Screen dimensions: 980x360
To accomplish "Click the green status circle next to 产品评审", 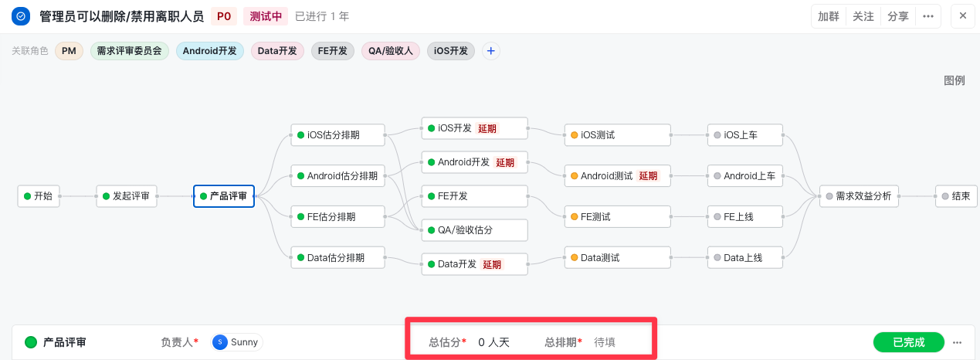I will 31,342.
